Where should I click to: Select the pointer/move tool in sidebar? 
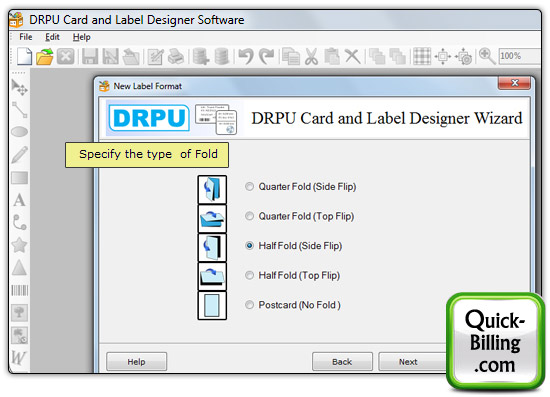pos(20,87)
